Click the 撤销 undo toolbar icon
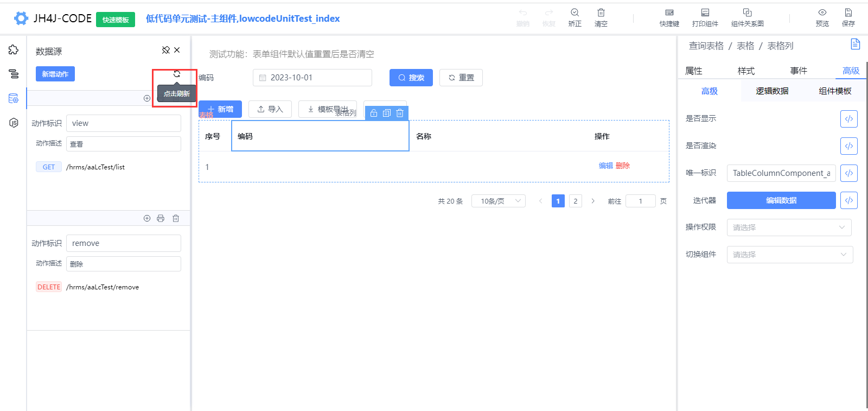 523,18
